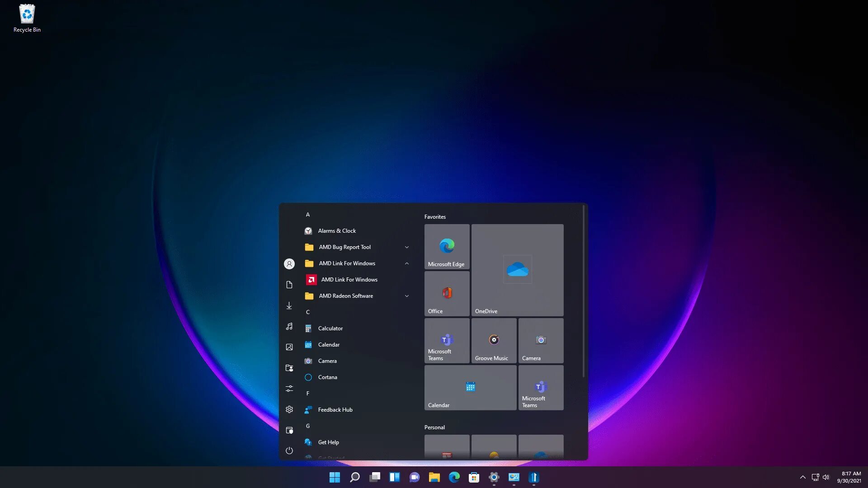The image size is (868, 488).
Task: Open OneDrive from Favorites
Action: coord(517,269)
